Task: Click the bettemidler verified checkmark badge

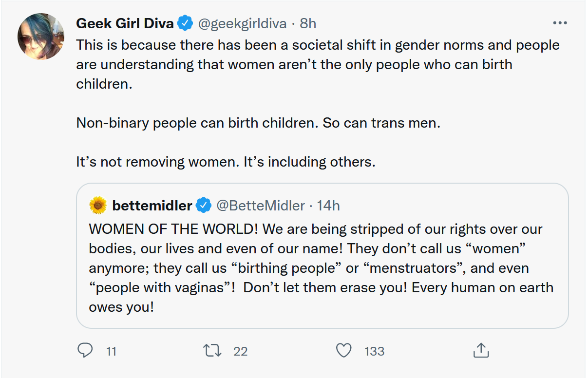Action: point(203,206)
